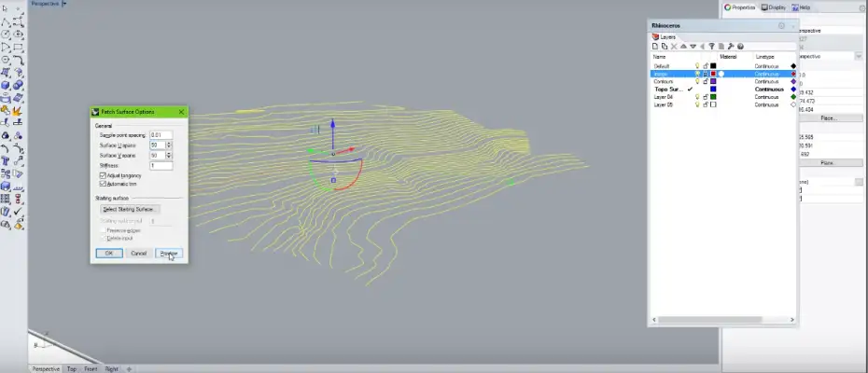Select the Boolean Union spheres tool
Screen dimensions: 868x373
coord(19,85)
